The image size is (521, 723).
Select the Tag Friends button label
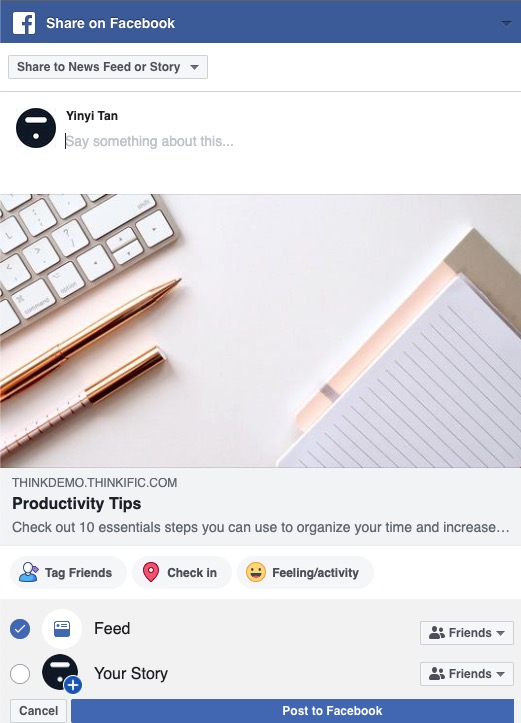tap(78, 573)
